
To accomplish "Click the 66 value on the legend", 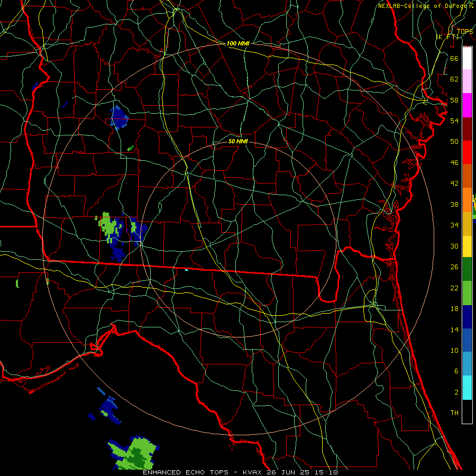I will 454,58.
